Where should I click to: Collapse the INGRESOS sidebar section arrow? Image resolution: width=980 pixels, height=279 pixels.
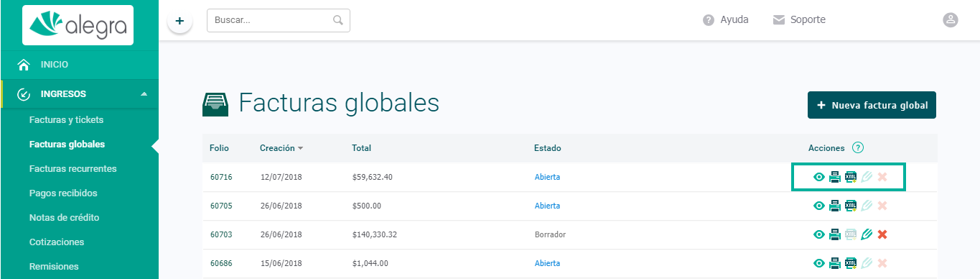point(144,94)
